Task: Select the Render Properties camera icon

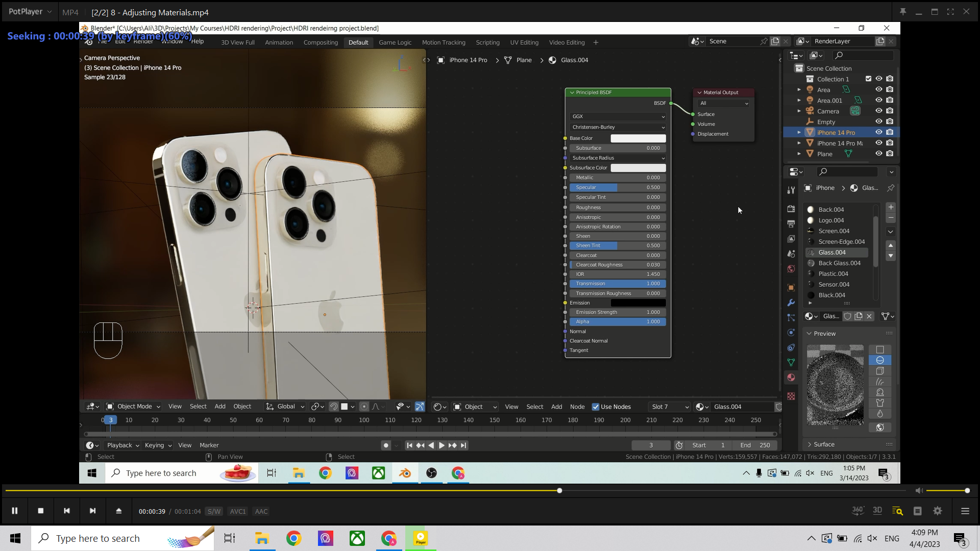Action: pyautogui.click(x=791, y=209)
